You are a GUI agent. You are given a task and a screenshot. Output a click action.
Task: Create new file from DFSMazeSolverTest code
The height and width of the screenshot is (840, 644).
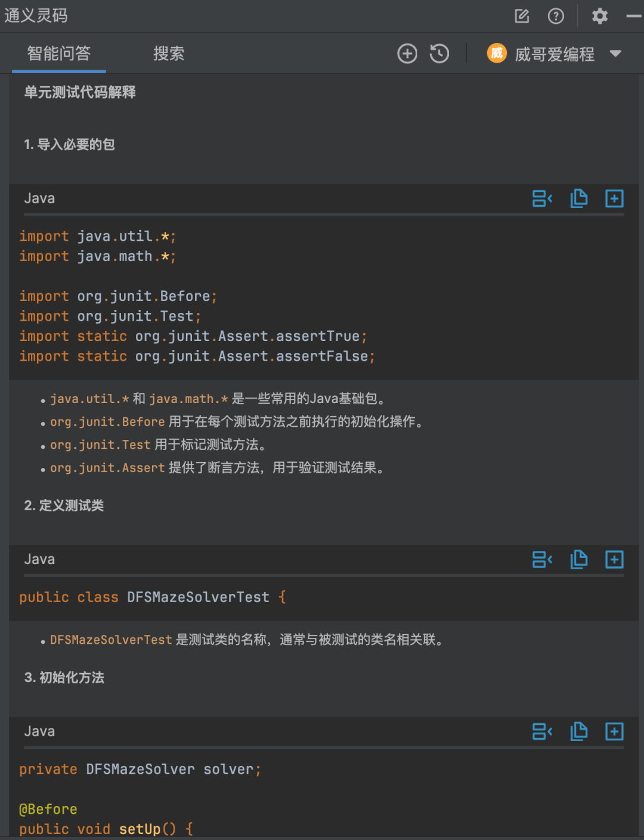(x=614, y=560)
